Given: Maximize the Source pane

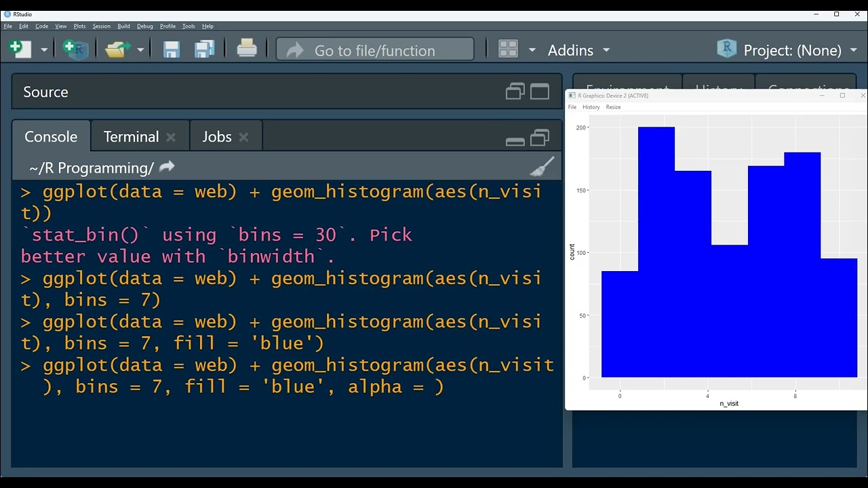Looking at the screenshot, I should (540, 91).
